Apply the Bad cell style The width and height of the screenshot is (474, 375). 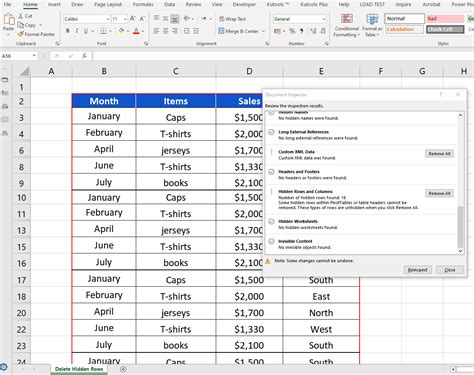tap(445, 19)
